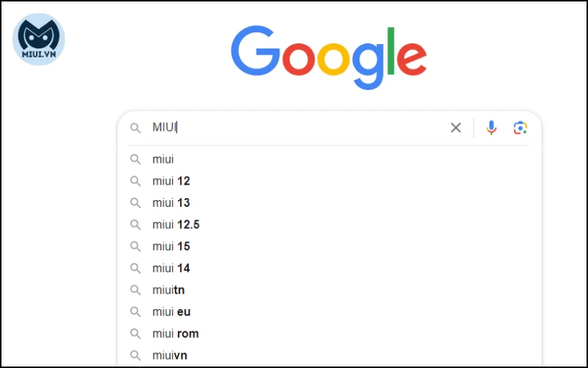This screenshot has height=368, width=588.
Task: Click inside the search field containing MIUI
Action: [x=296, y=127]
